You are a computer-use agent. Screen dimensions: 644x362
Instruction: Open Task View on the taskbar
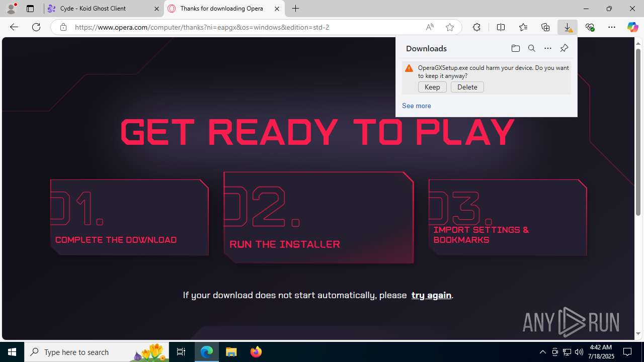[181, 352]
